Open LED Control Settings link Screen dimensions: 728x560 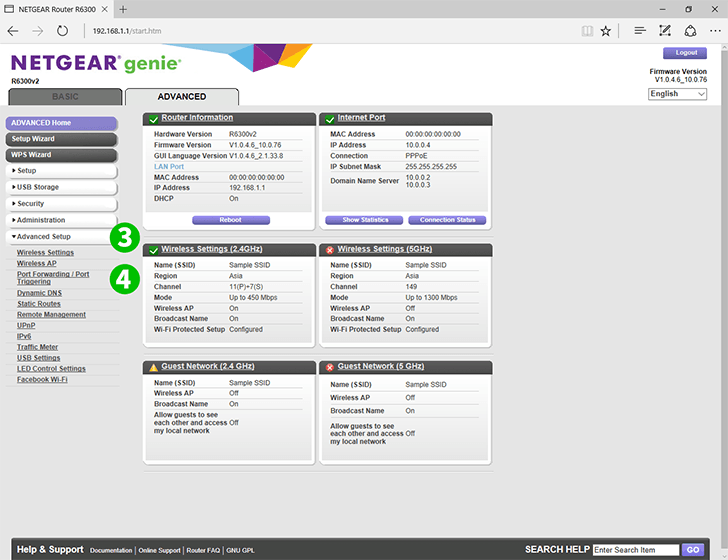(x=52, y=369)
